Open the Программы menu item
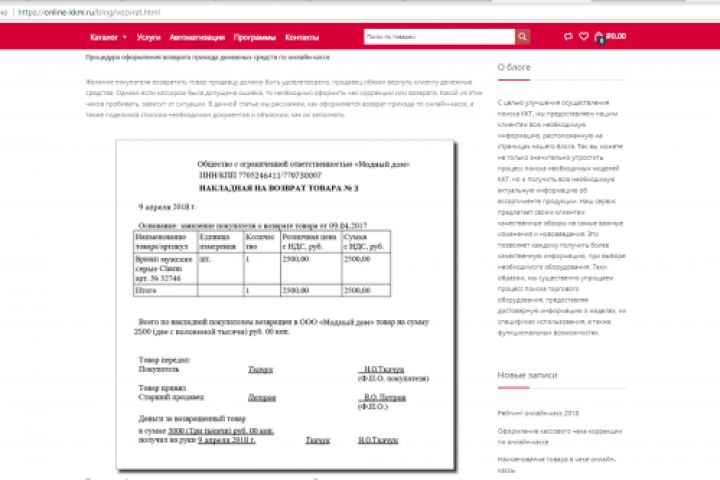The height and width of the screenshot is (480, 720). tap(255, 37)
